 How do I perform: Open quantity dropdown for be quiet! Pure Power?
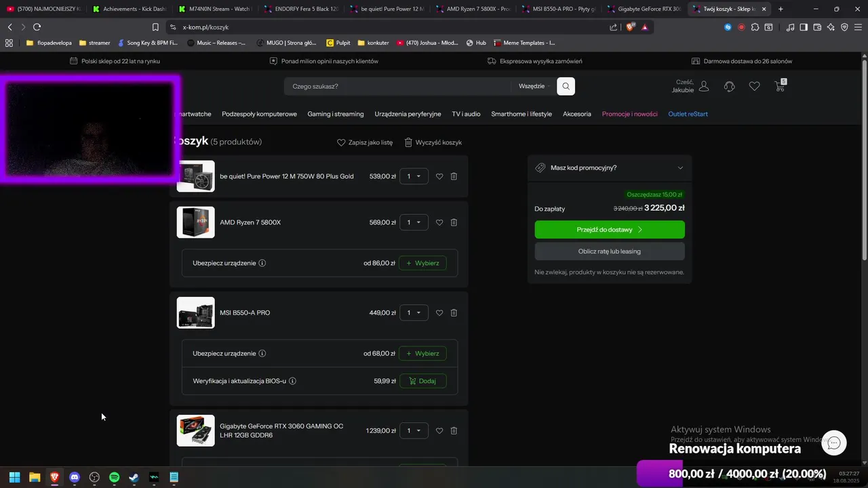tap(414, 176)
